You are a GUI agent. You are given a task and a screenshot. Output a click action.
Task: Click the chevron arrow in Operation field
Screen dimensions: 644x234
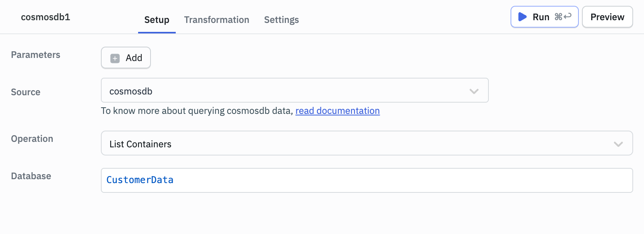(x=618, y=144)
